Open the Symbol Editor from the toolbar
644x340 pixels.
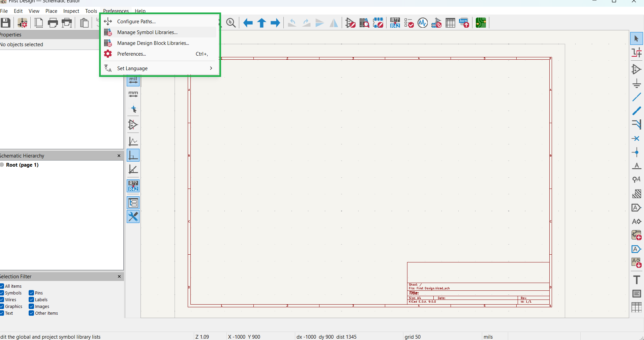(350, 23)
